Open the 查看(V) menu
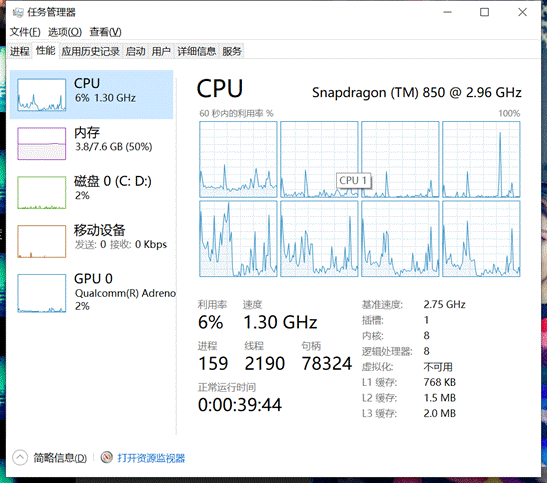The width and height of the screenshot is (547, 483). pos(105,32)
